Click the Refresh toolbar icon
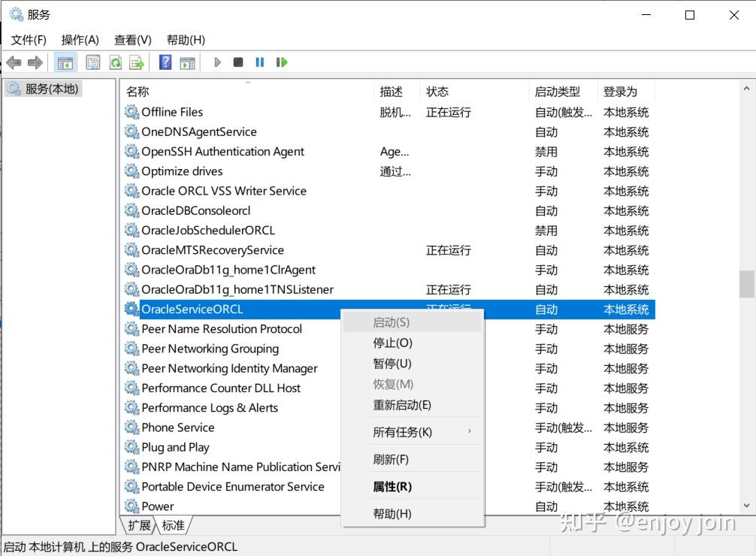Image resolution: width=756 pixels, height=556 pixels. pyautogui.click(x=115, y=62)
